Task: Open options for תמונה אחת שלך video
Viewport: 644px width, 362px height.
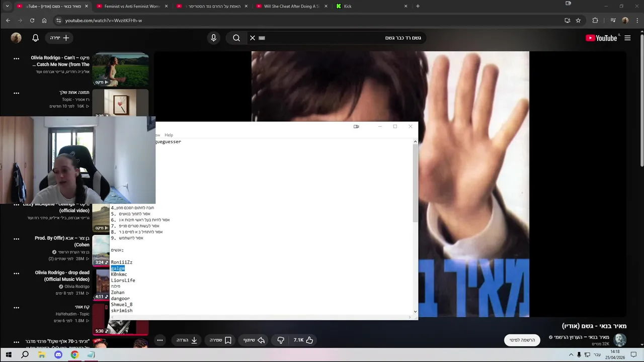Action: [16, 93]
